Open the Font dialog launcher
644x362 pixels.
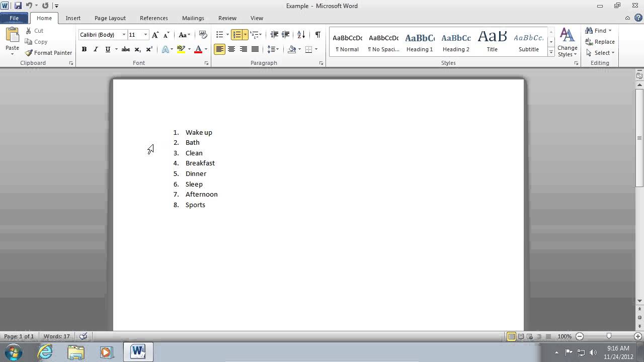(206, 63)
